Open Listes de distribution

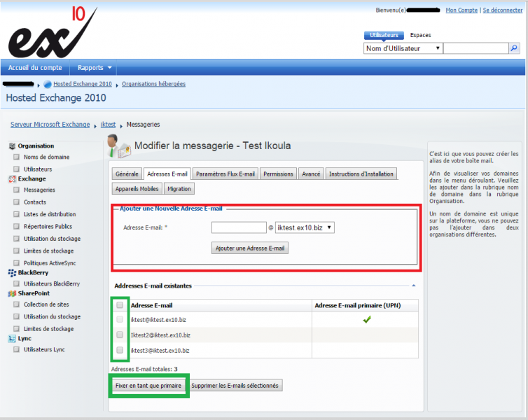click(50, 214)
